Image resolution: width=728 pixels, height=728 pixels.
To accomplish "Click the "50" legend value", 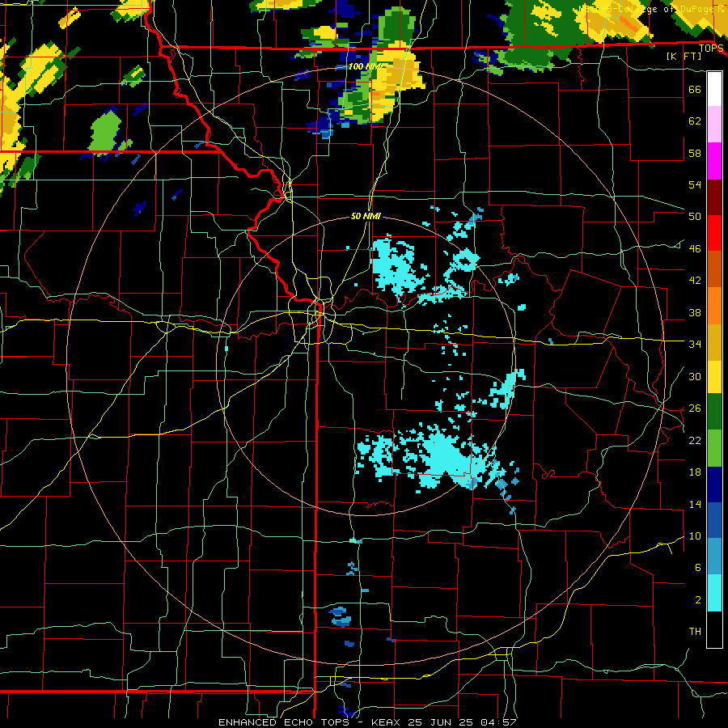I will [x=695, y=217].
